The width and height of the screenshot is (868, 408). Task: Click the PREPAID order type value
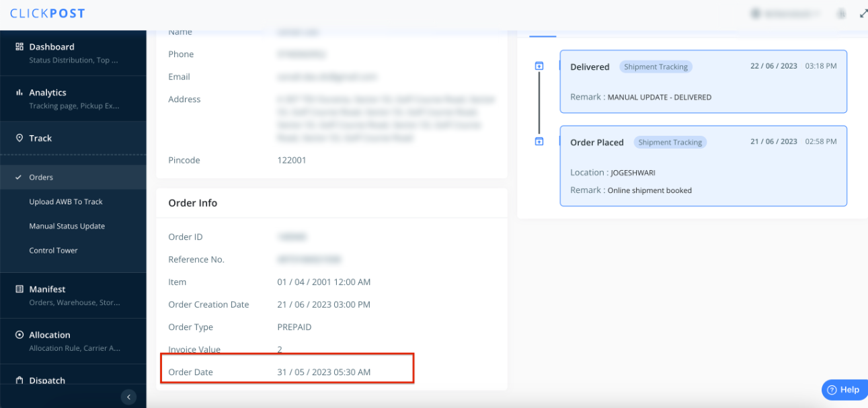[x=294, y=327]
